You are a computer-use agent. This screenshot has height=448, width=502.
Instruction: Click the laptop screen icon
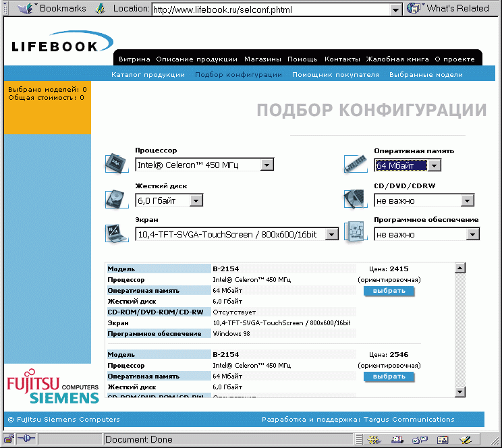click(x=116, y=233)
